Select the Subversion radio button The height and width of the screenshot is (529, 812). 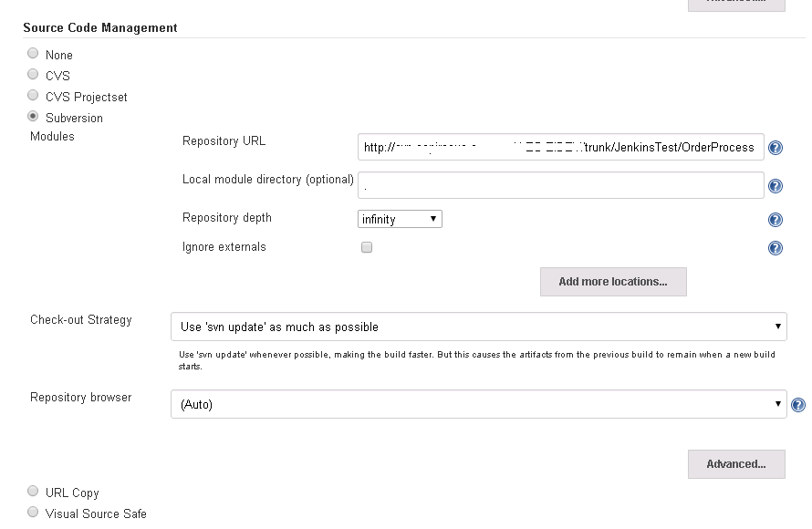point(33,116)
